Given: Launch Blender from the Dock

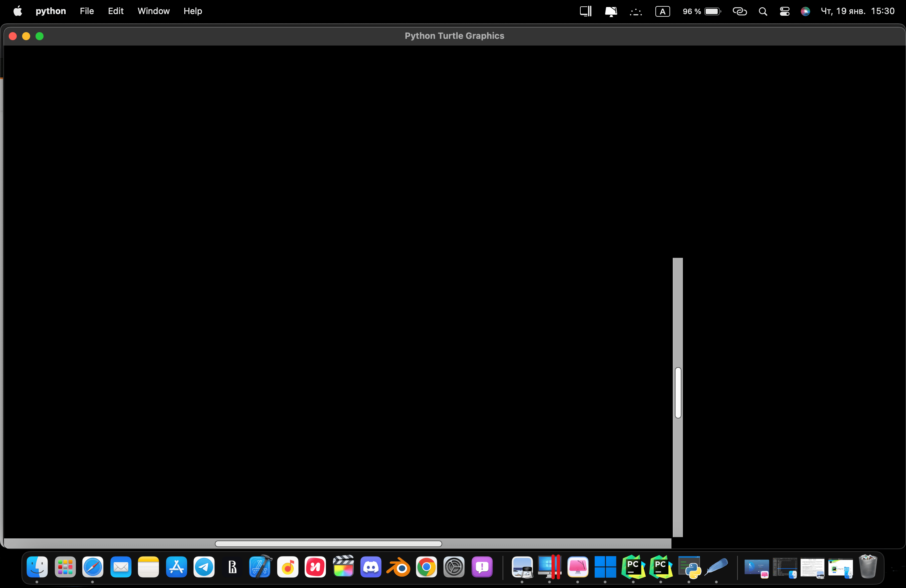Looking at the screenshot, I should pyautogui.click(x=399, y=567).
